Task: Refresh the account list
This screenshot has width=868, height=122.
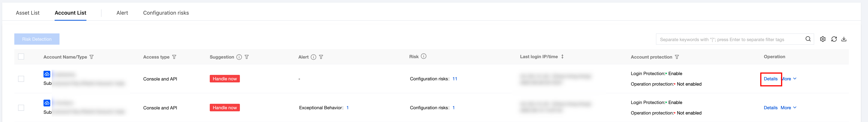Action: [x=834, y=39]
